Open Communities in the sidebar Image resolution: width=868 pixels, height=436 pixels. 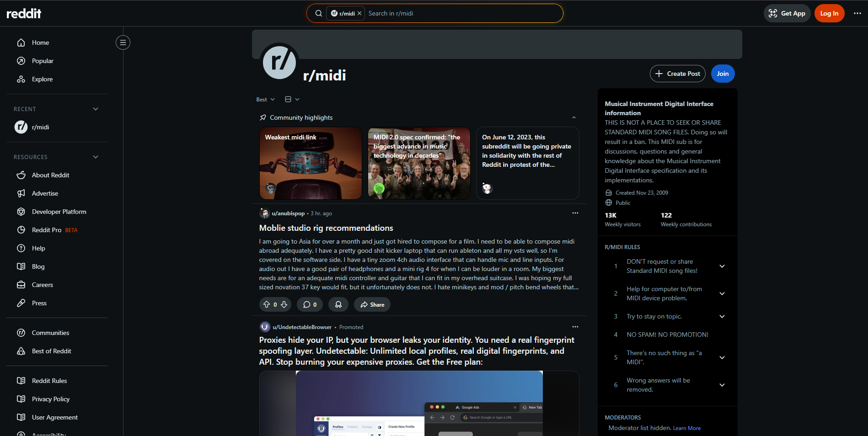[50, 332]
